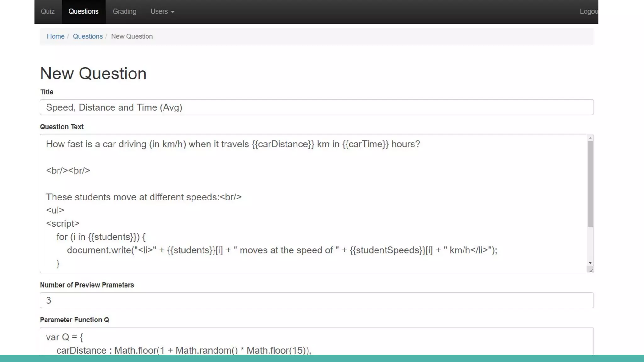Click the textarea resize handle

[x=591, y=270]
